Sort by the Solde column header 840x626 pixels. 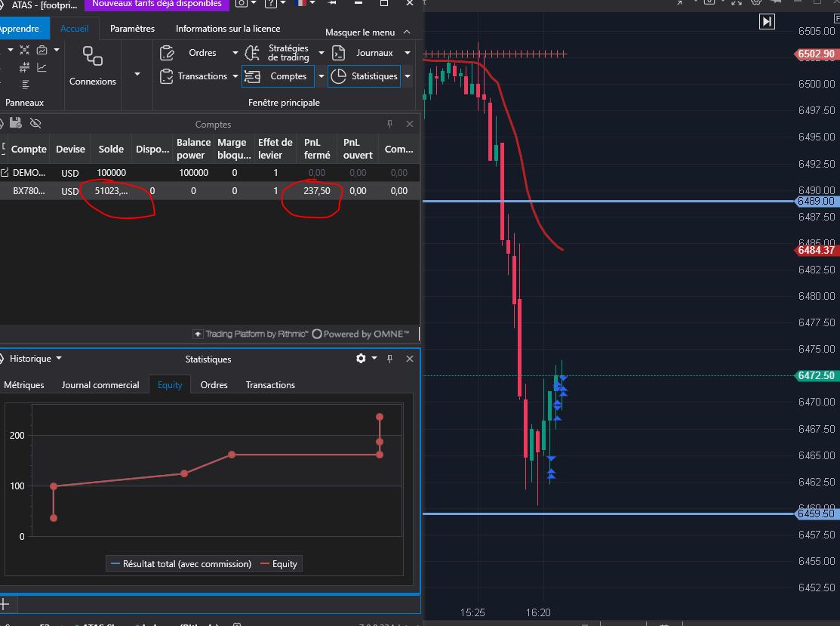coord(111,149)
